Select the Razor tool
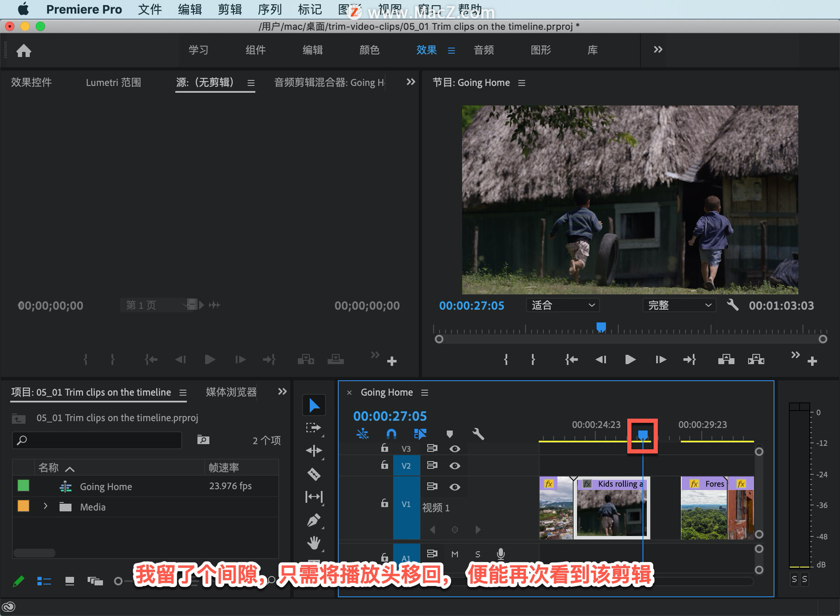 pyautogui.click(x=314, y=474)
